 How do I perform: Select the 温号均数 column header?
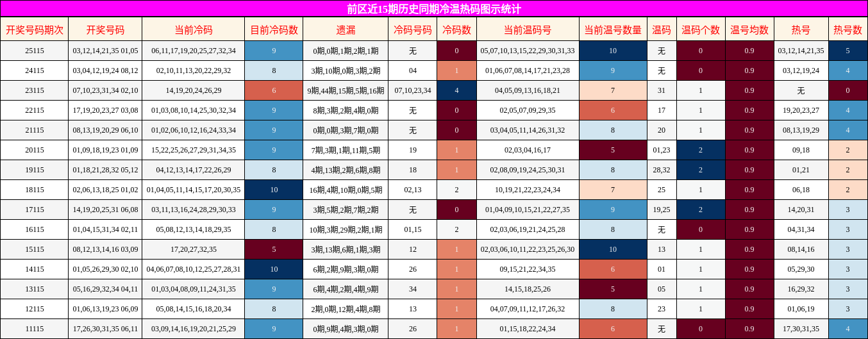(749, 29)
